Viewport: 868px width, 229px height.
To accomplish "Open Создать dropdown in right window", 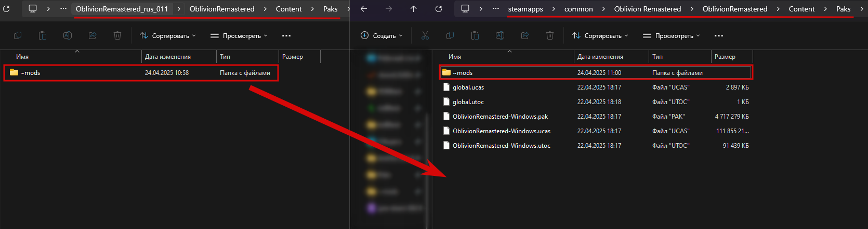I will (x=382, y=35).
